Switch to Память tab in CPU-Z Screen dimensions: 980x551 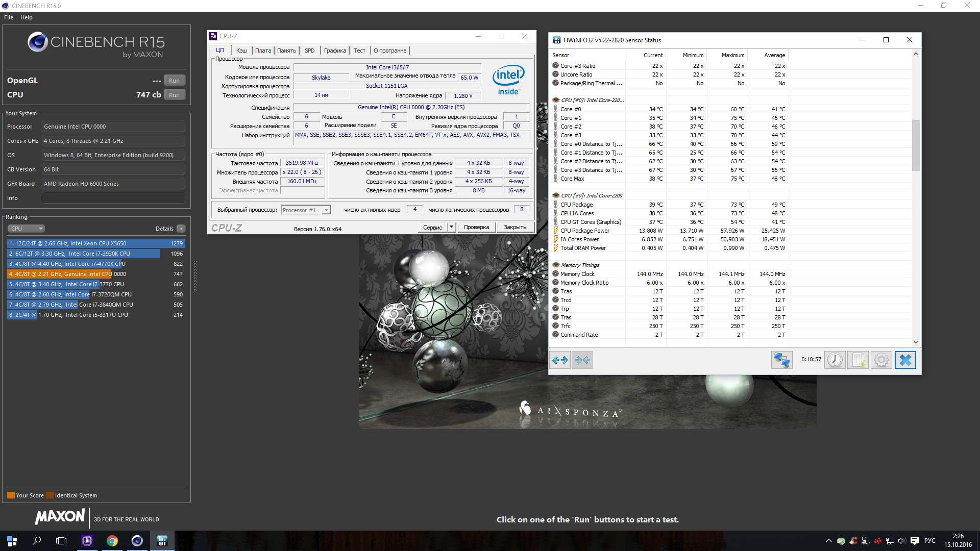click(x=286, y=51)
